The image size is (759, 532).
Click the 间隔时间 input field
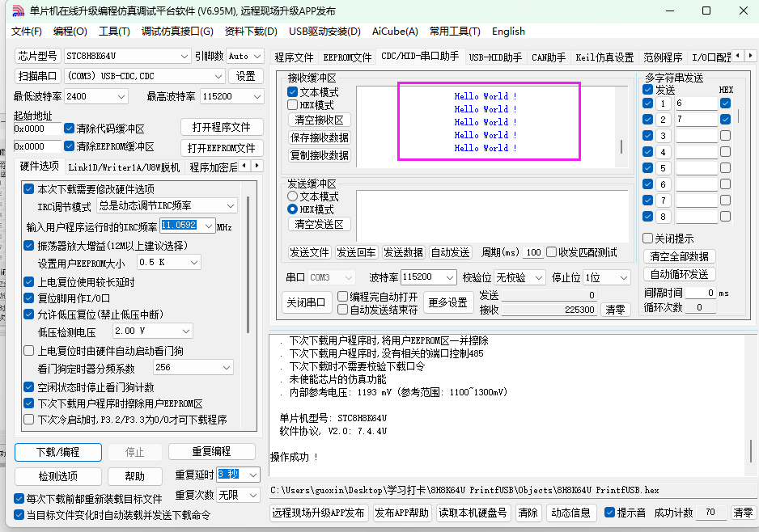tap(701, 293)
